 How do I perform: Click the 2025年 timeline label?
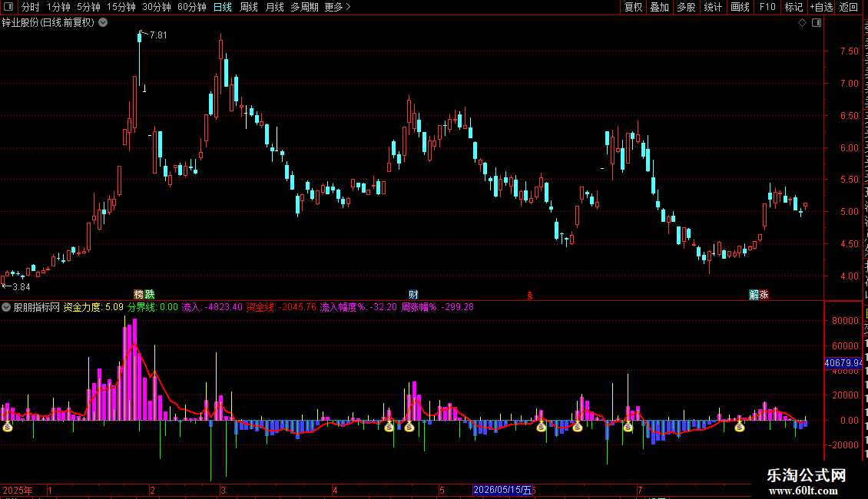tap(17, 490)
